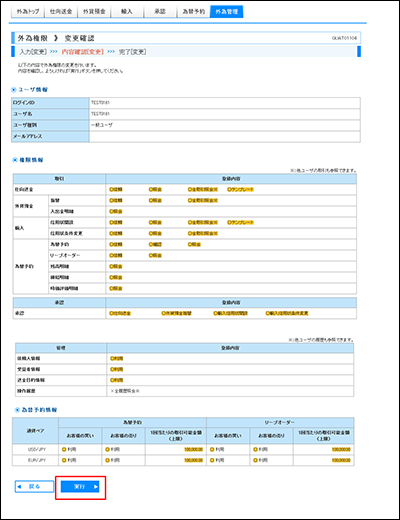Screen dimensions: 400x520
Task: Click 利用 in the 依頼人情報 row
Action: [x=117, y=359]
